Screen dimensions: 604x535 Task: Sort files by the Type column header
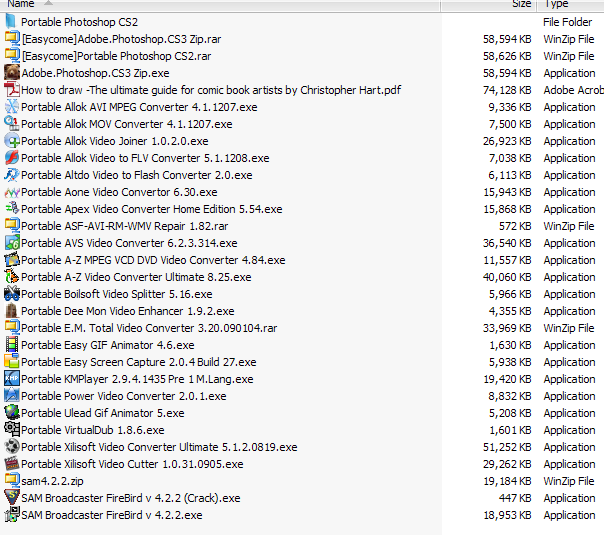pyautogui.click(x=570, y=5)
